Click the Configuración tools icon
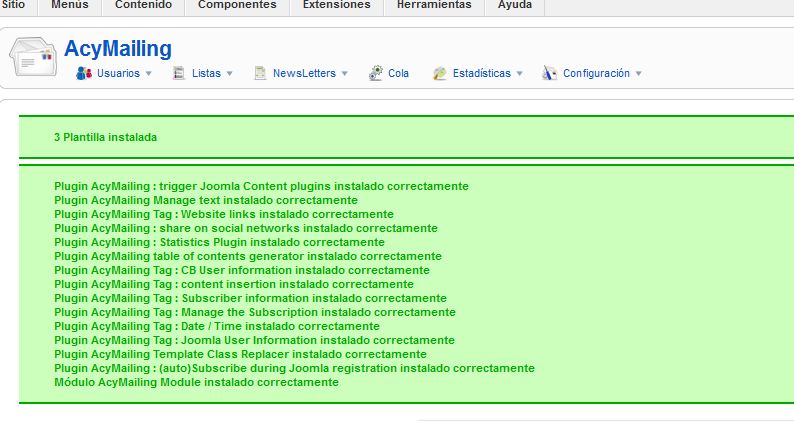 [x=549, y=73]
